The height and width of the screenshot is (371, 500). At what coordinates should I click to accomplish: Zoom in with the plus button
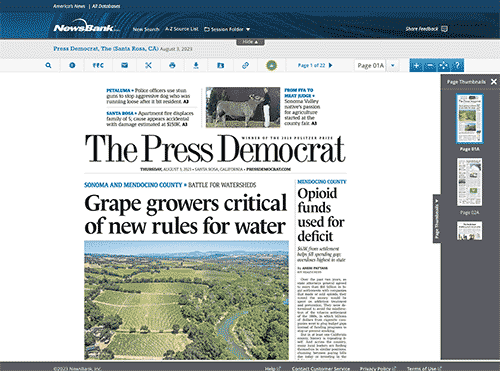pos(416,66)
